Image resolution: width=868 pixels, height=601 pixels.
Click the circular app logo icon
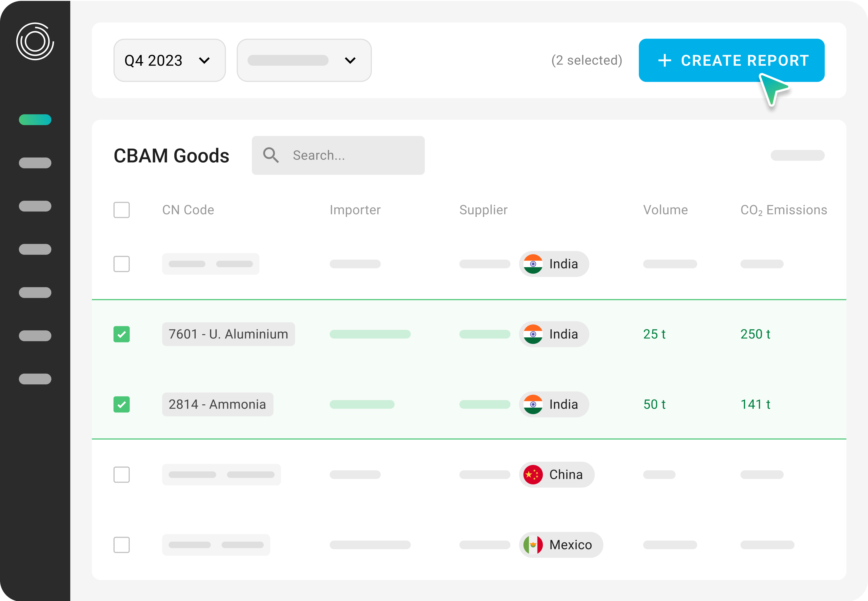(x=35, y=41)
